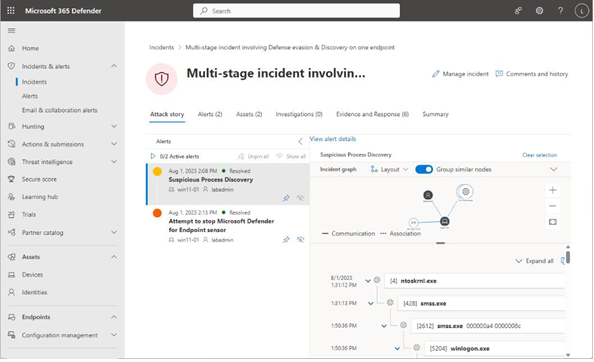Screen dimensions: 594x362
Task: Zoom in on the incident graph
Action: pyautogui.click(x=553, y=190)
